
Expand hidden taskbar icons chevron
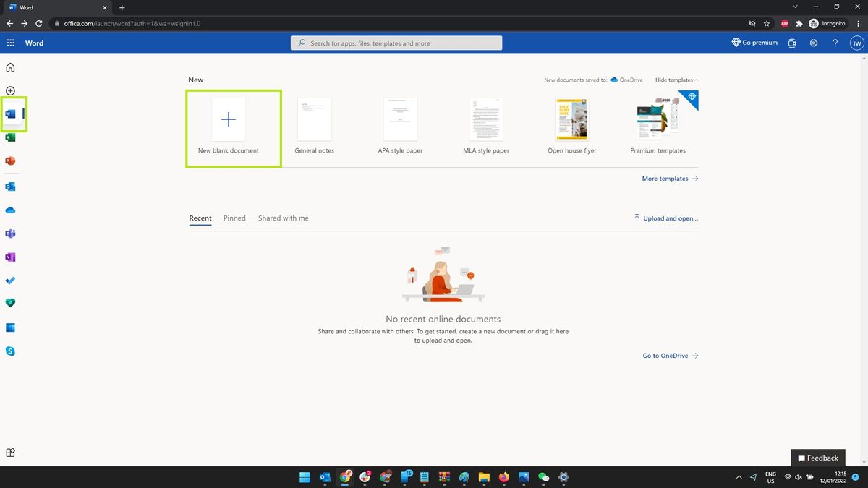pos(739,477)
